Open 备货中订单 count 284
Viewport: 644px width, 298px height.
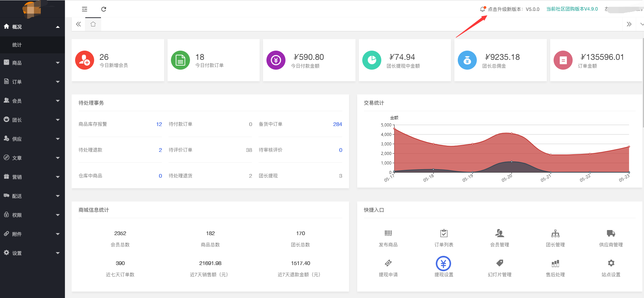point(337,124)
